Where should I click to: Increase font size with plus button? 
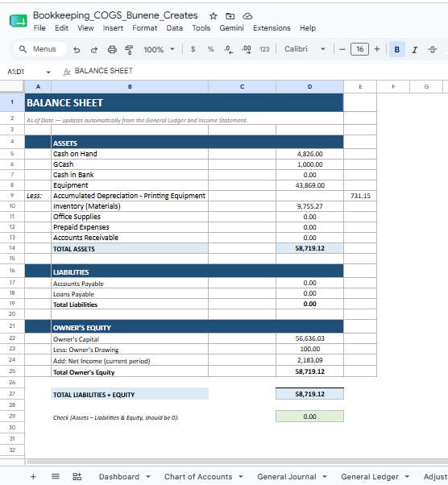(x=377, y=49)
